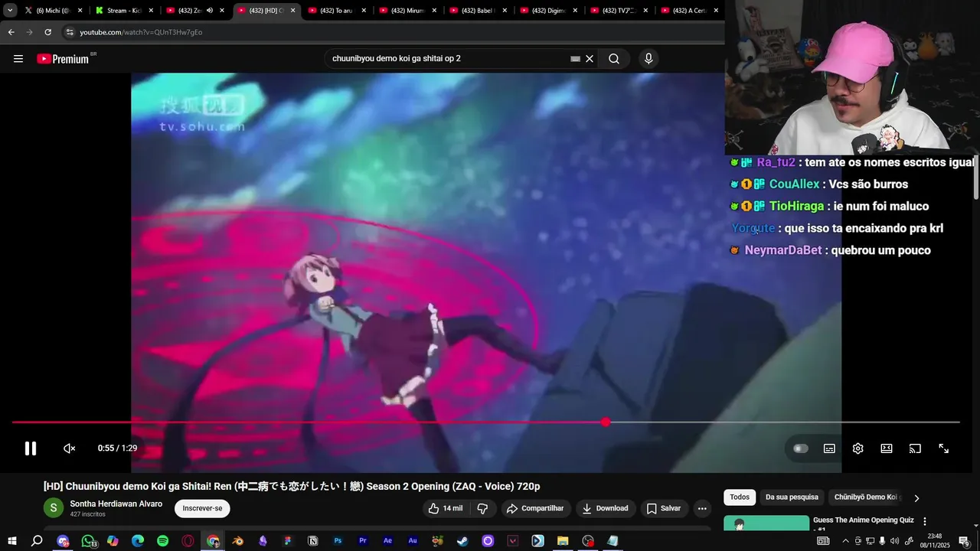This screenshot has width=980, height=551.
Task: Open Guess The Anime Opening Quiz video
Action: (x=864, y=520)
